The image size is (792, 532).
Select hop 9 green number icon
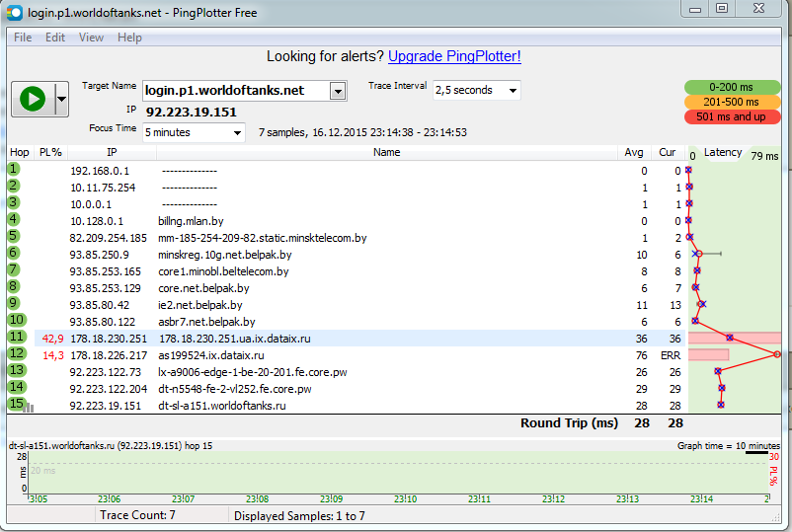[14, 303]
